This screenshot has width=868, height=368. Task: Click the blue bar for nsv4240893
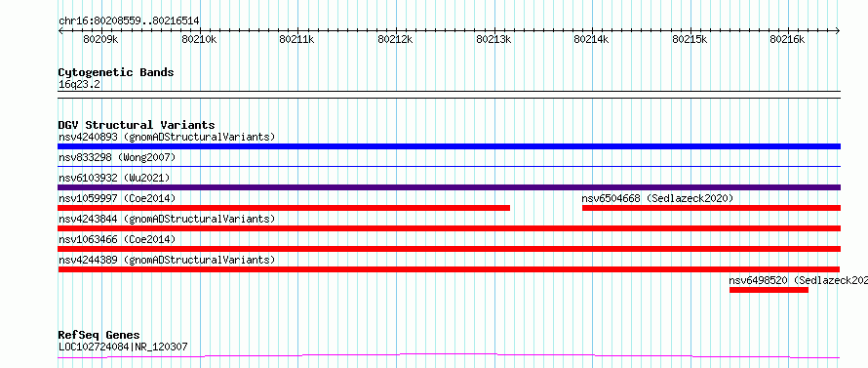(x=449, y=146)
